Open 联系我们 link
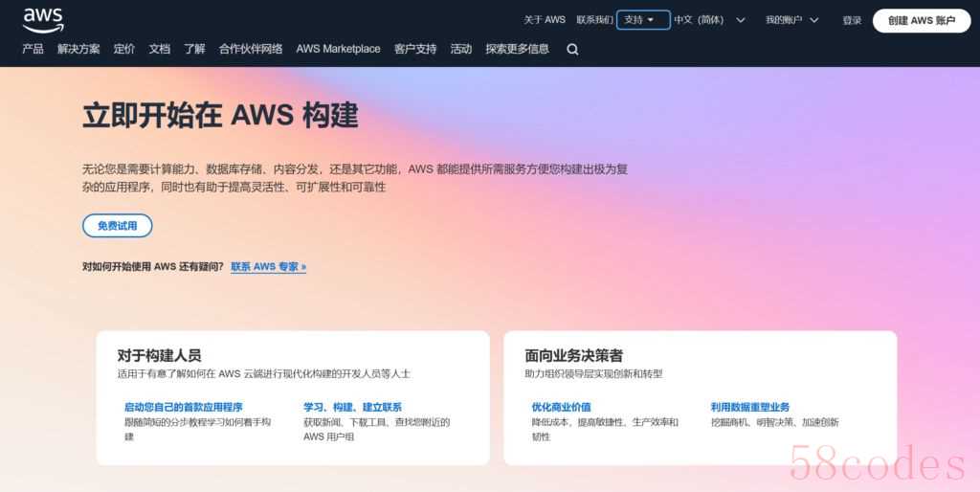The width and height of the screenshot is (980, 492). pos(594,20)
